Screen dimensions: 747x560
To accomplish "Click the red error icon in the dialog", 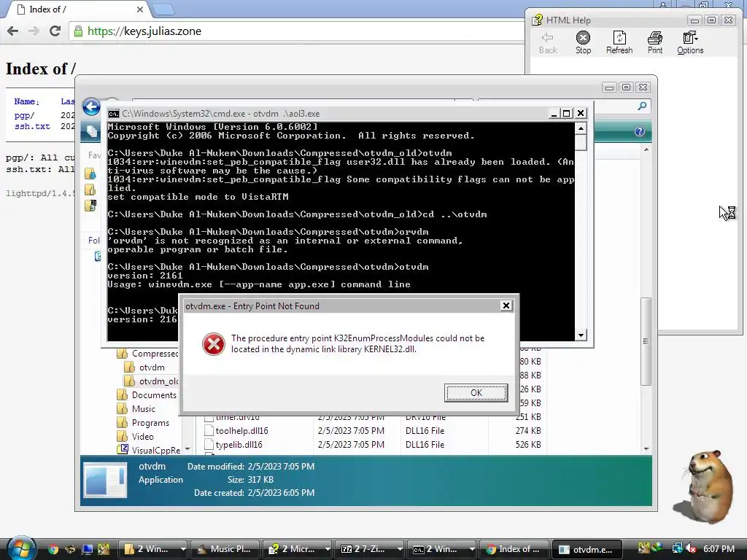I will (x=214, y=344).
